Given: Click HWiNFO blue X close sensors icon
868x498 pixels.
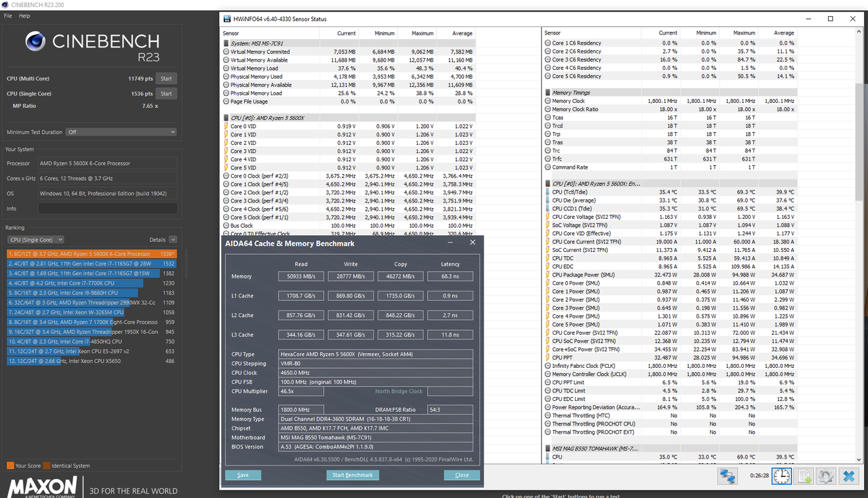Looking at the screenshot, I should (848, 476).
